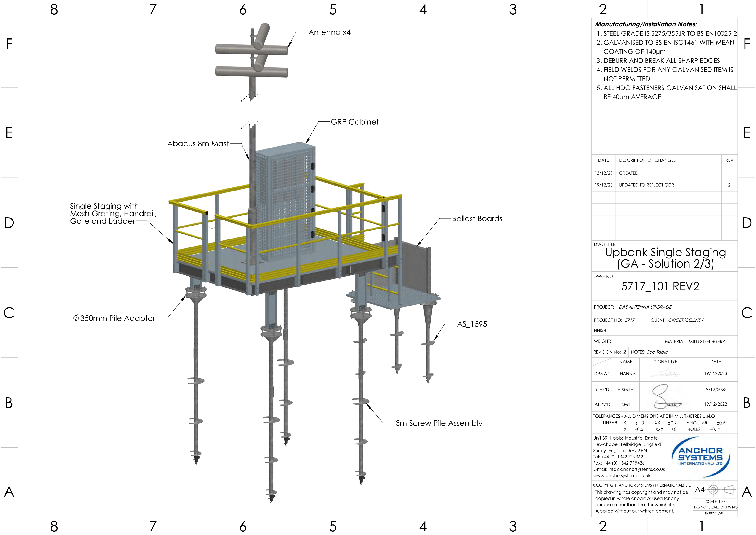756x535 pixels.
Task: Select 'Gate and Ladder' staging annotation line
Action: coord(102,221)
